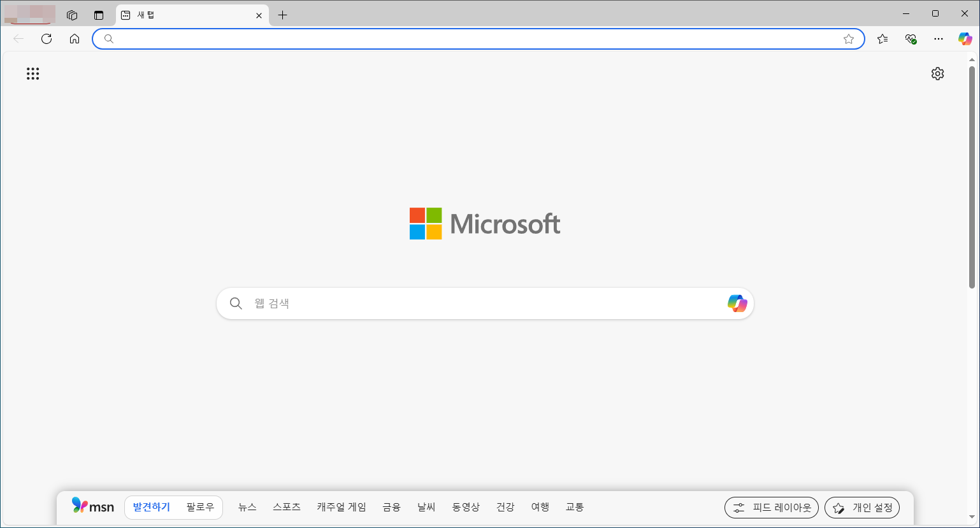Open the 스포츠 category
The height and width of the screenshot is (528, 980).
coord(287,508)
